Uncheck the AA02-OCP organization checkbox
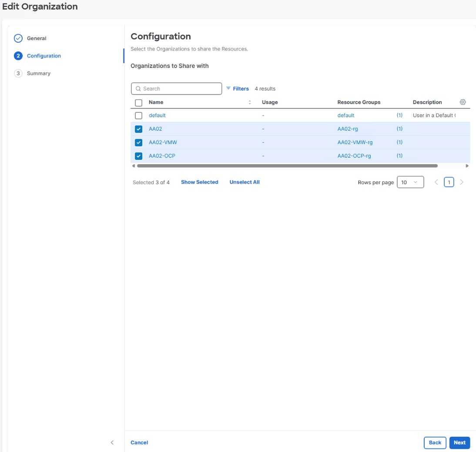The height and width of the screenshot is (452, 476). (x=138, y=156)
